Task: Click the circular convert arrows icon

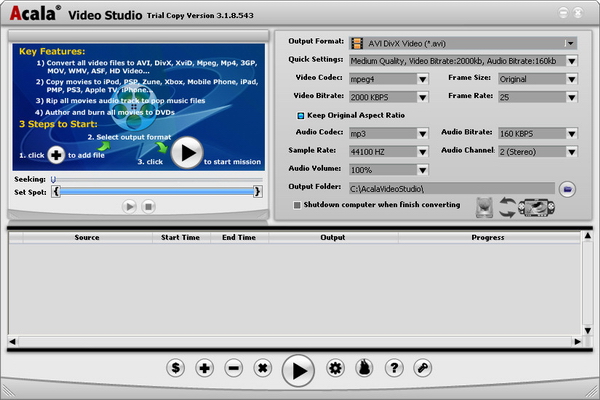Action: coord(507,207)
